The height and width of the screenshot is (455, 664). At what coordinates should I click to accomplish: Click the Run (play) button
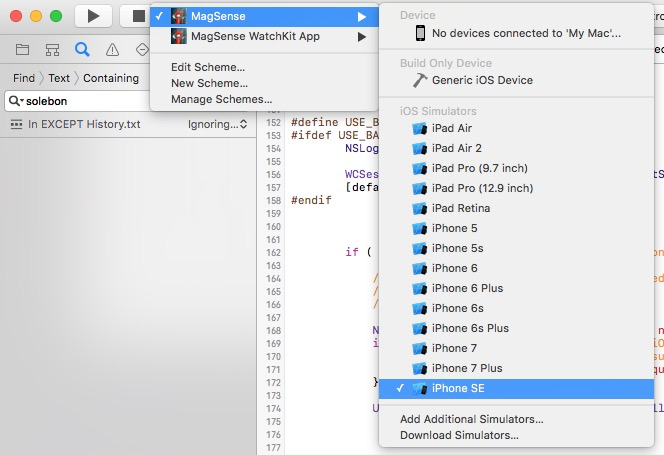[93, 16]
